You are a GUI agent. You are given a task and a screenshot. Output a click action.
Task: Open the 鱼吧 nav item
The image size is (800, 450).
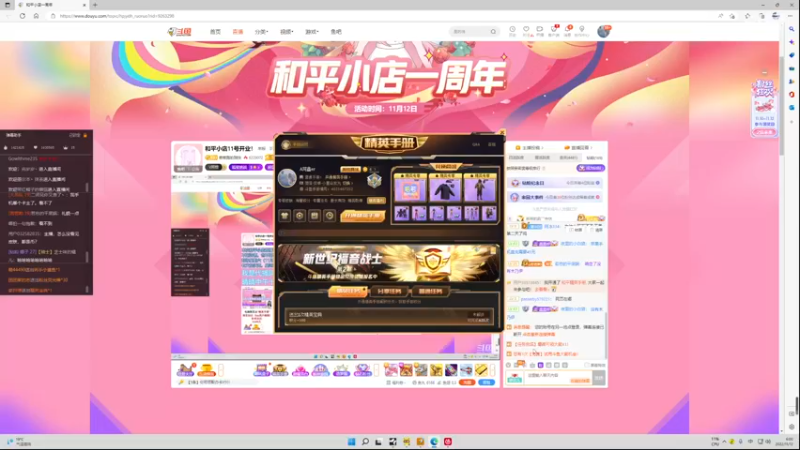(336, 32)
